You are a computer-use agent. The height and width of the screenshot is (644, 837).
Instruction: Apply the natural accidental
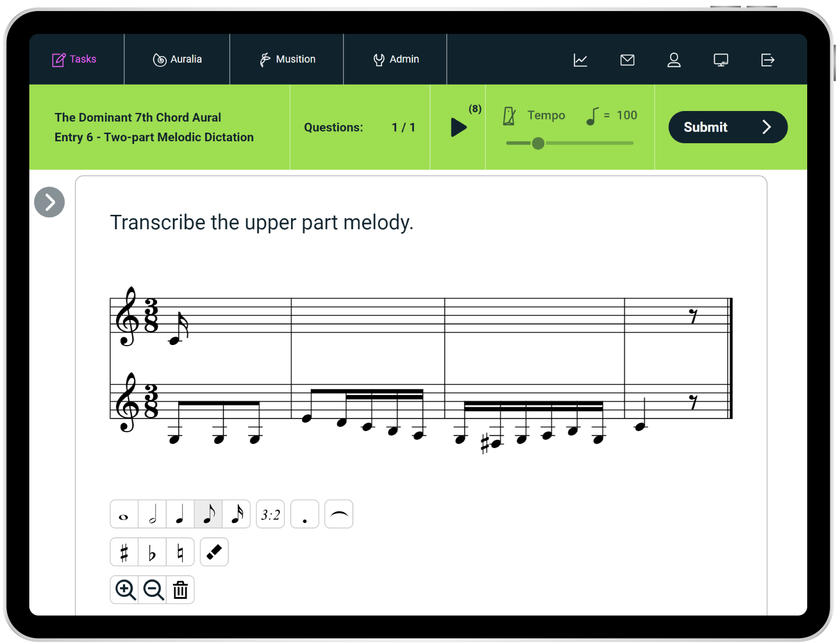click(180, 553)
